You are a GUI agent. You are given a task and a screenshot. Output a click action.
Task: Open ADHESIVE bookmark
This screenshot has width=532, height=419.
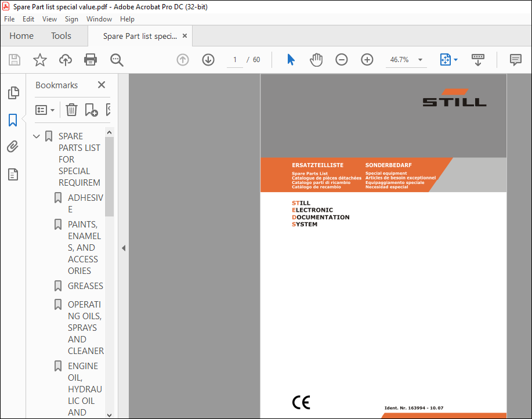[x=85, y=203]
